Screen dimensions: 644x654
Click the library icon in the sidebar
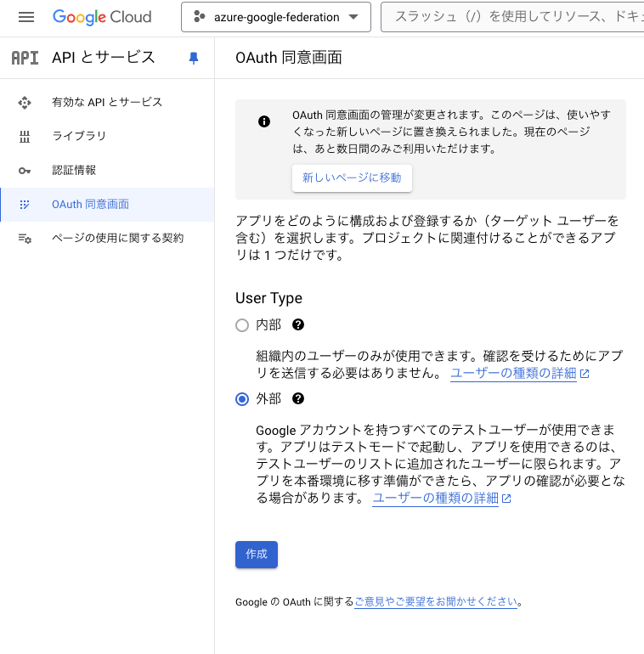25,137
